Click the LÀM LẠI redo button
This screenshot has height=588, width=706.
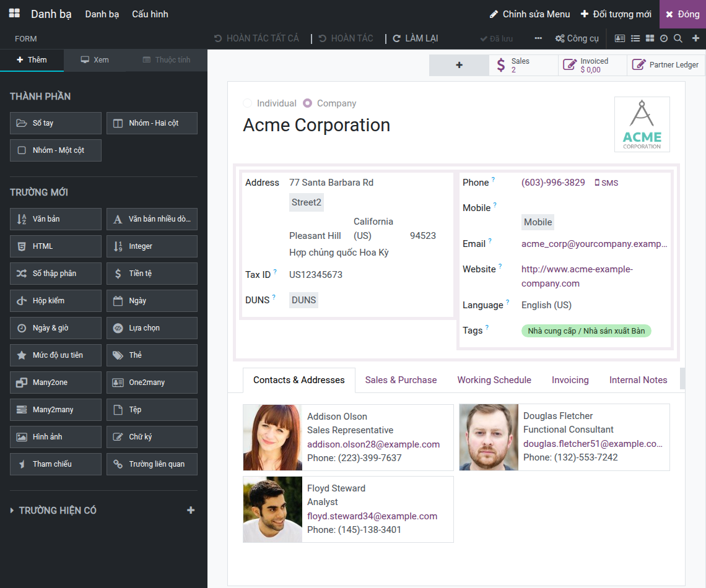coord(416,39)
